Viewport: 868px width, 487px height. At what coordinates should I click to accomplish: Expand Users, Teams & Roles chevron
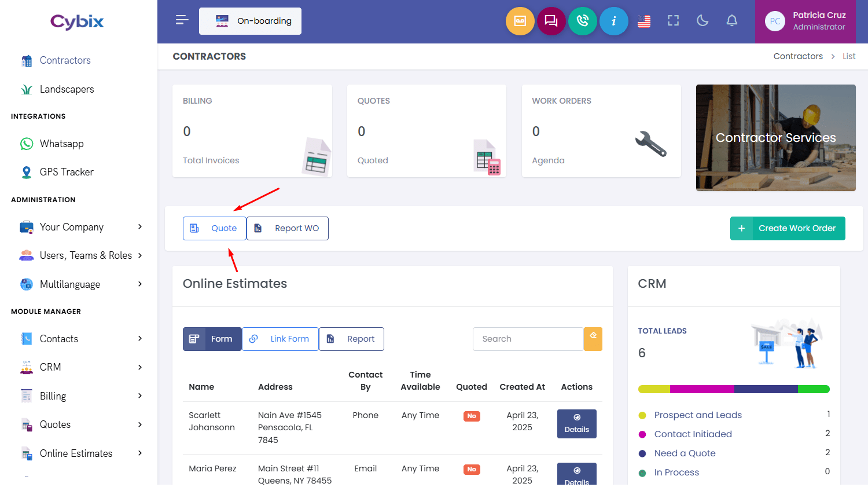140,255
